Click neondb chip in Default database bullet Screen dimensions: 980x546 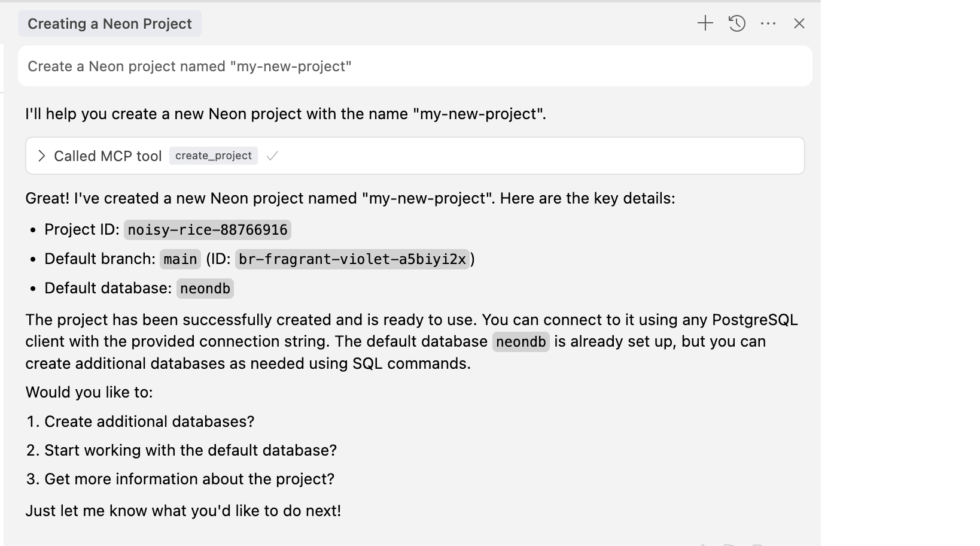pos(205,289)
